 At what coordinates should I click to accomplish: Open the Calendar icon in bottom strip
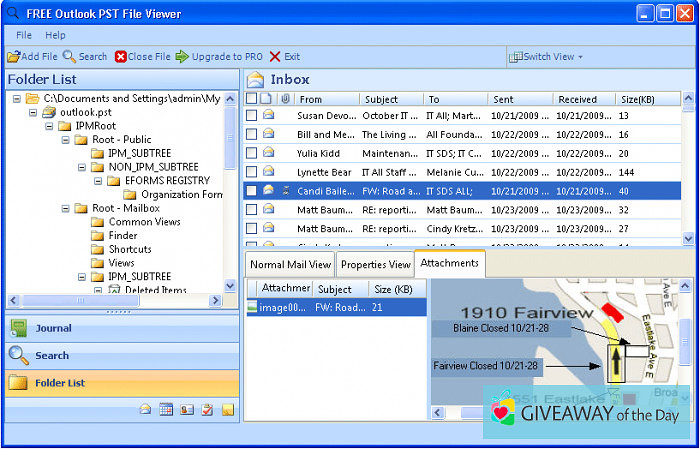pos(166,410)
